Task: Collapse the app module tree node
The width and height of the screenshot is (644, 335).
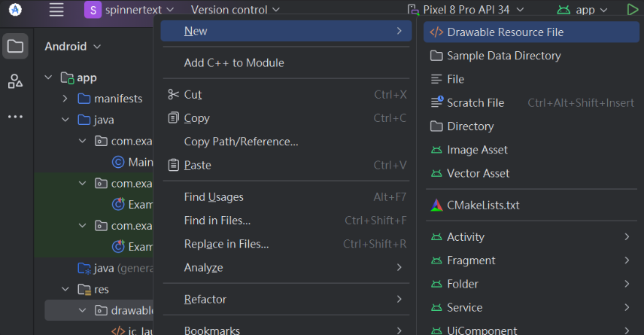Action: pyautogui.click(x=49, y=78)
